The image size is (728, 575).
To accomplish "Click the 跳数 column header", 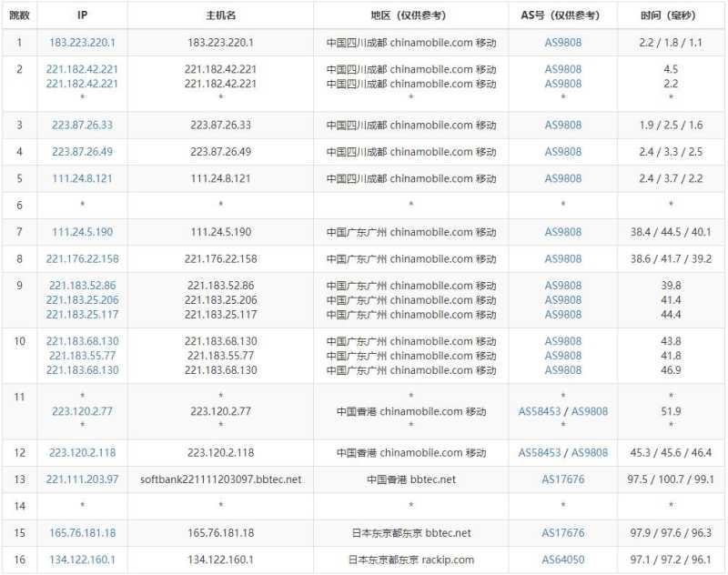I will pyautogui.click(x=19, y=15).
